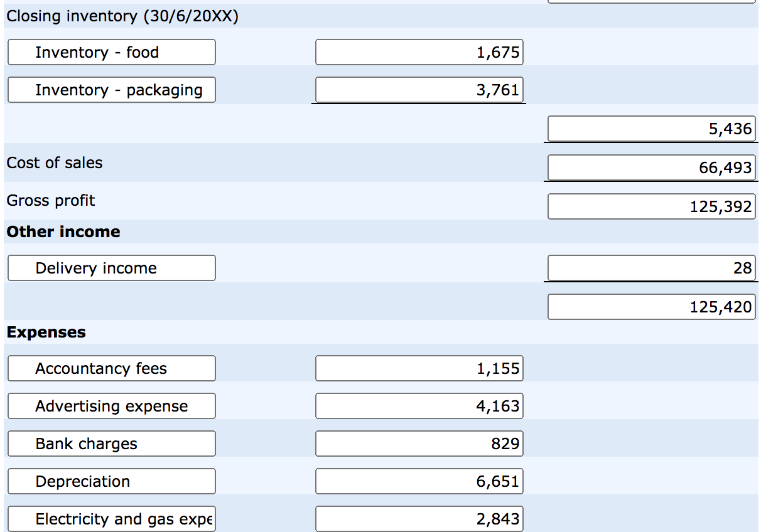Select the Bank charges label field
Image resolution: width=761 pixels, height=532 pixels.
pyautogui.click(x=112, y=444)
